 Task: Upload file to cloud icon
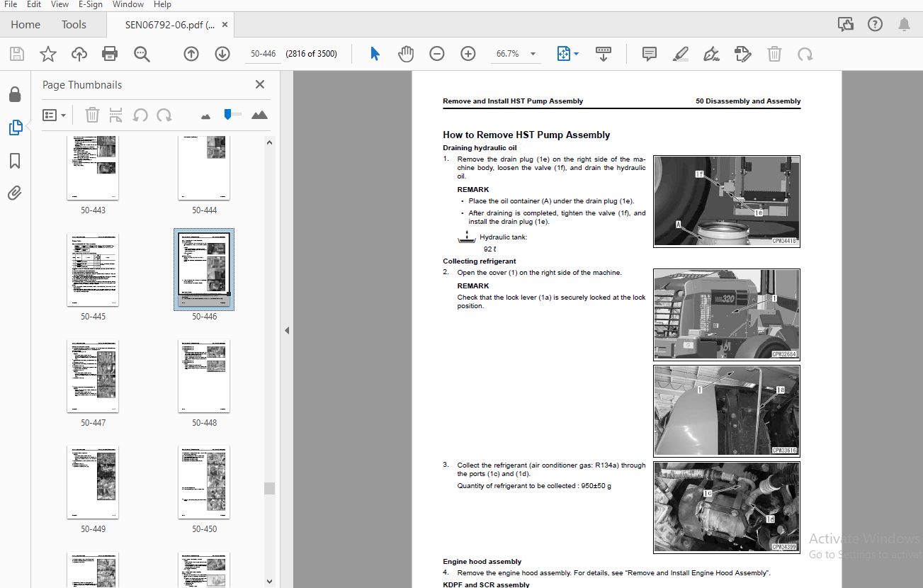(79, 54)
